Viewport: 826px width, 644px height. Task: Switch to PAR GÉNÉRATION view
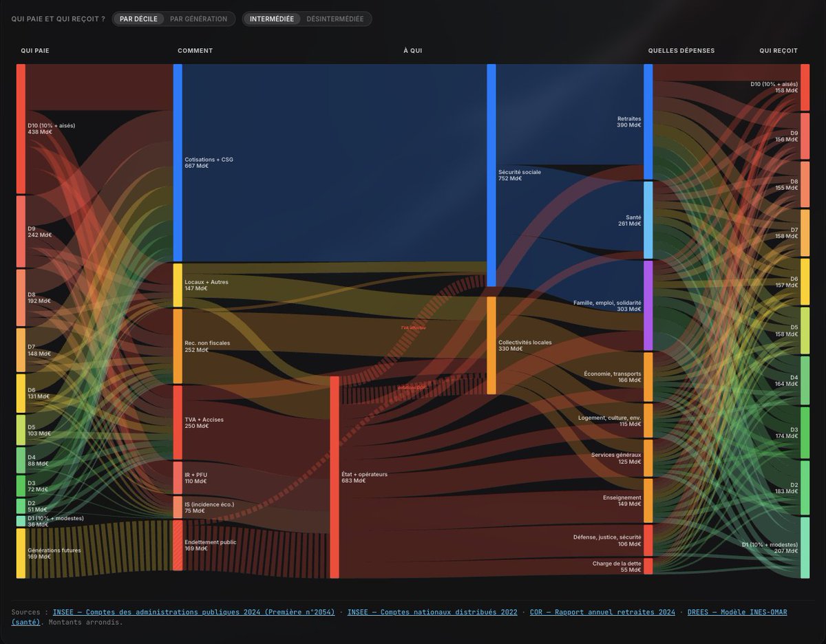click(198, 19)
